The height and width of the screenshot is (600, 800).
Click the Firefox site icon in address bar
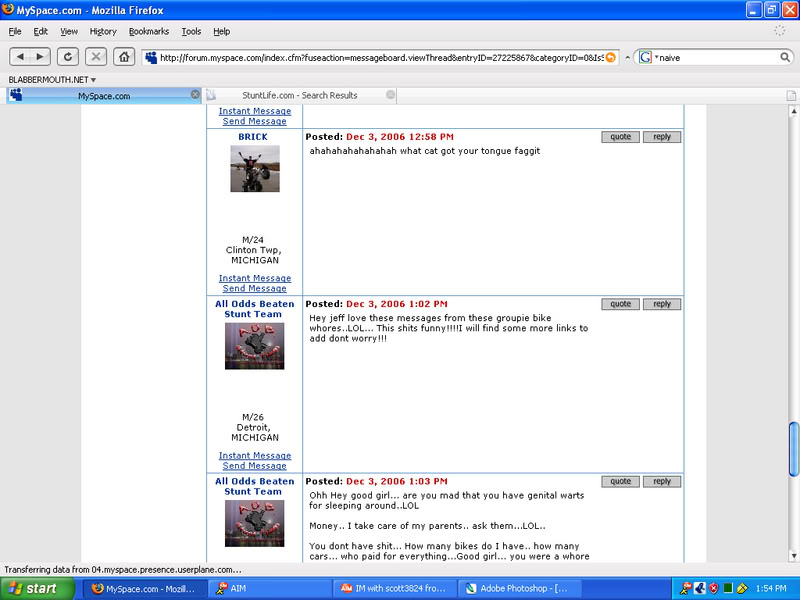click(x=148, y=57)
